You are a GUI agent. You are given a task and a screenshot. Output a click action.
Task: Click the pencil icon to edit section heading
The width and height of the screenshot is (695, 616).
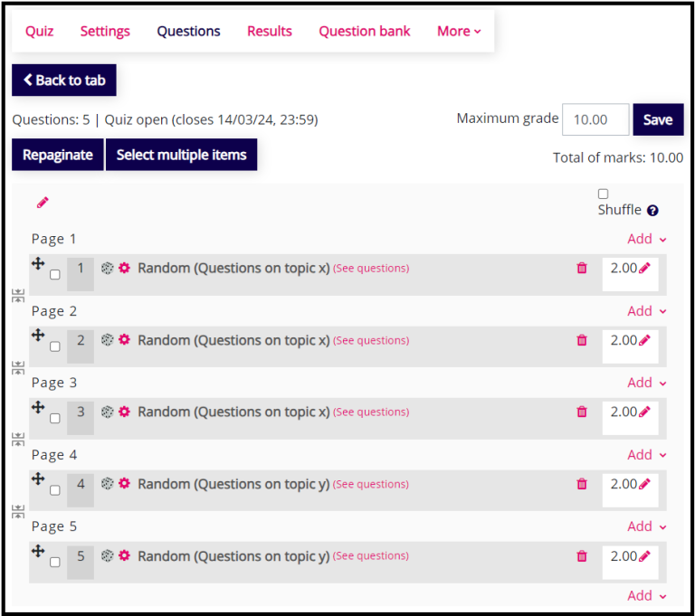click(x=43, y=203)
